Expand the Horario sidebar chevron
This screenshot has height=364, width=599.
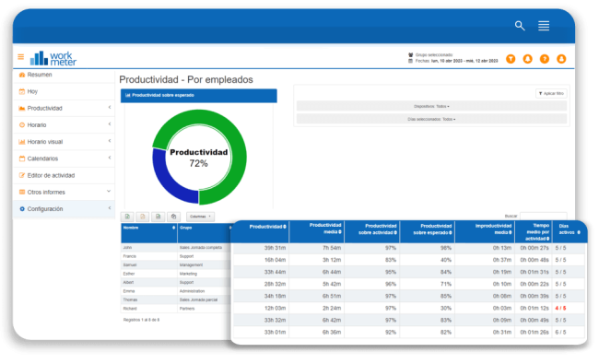pyautogui.click(x=110, y=124)
